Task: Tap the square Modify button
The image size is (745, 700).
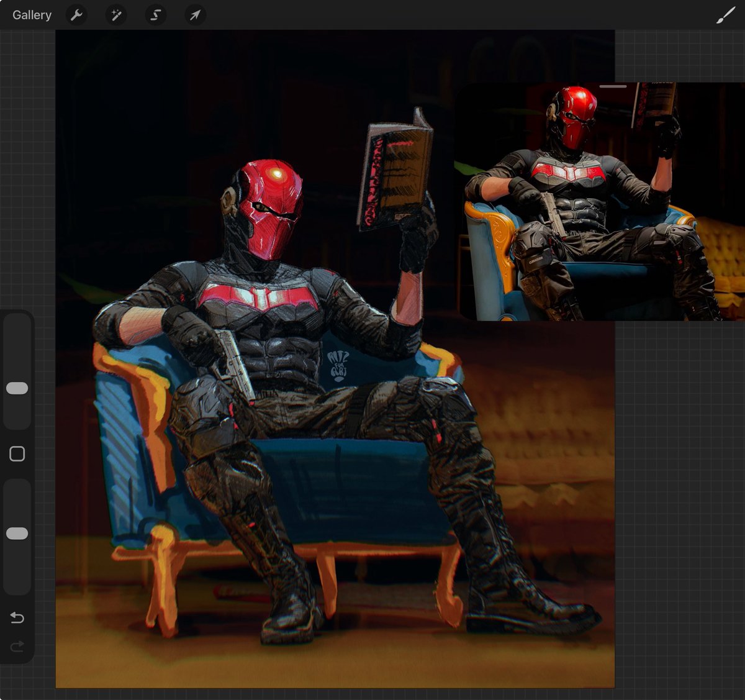Action: click(x=17, y=454)
